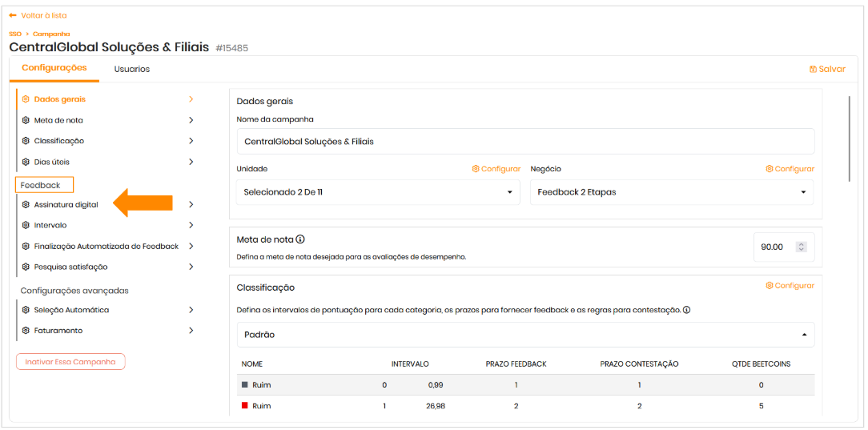Click the info icon after the Classificação description
This screenshot has height=430, width=868.
pyautogui.click(x=687, y=310)
